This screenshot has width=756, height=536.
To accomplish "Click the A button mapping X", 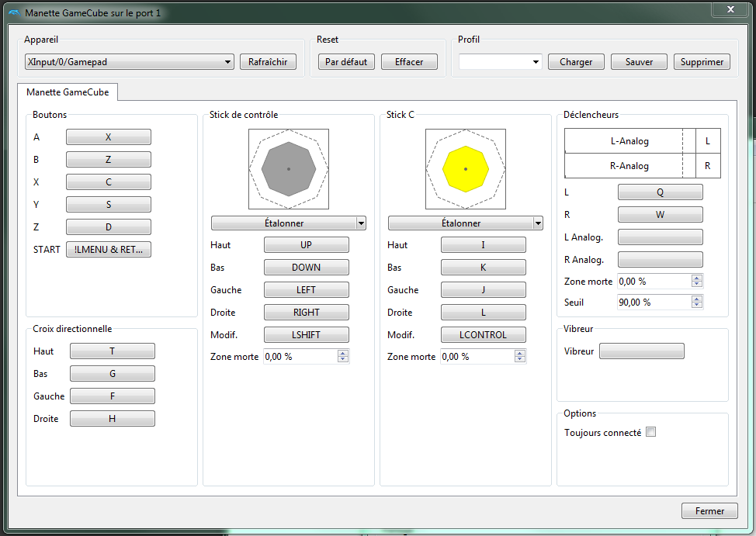I will click(109, 137).
